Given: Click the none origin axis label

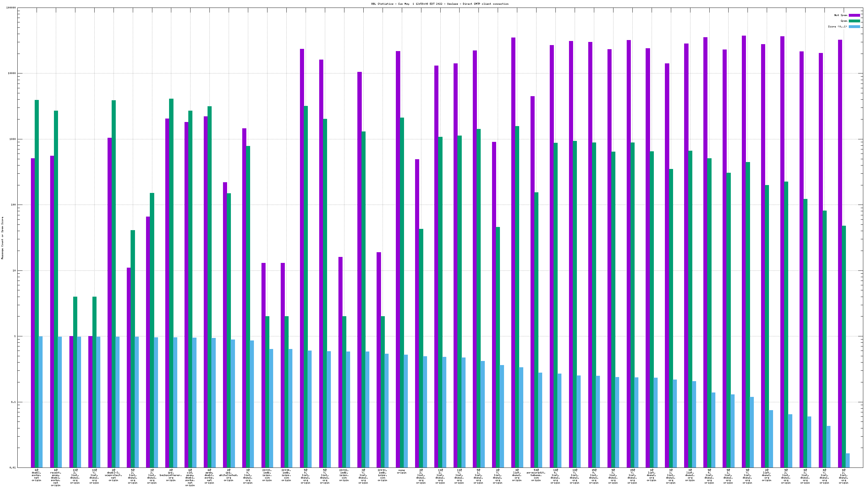Looking at the screenshot, I should click(x=401, y=471).
